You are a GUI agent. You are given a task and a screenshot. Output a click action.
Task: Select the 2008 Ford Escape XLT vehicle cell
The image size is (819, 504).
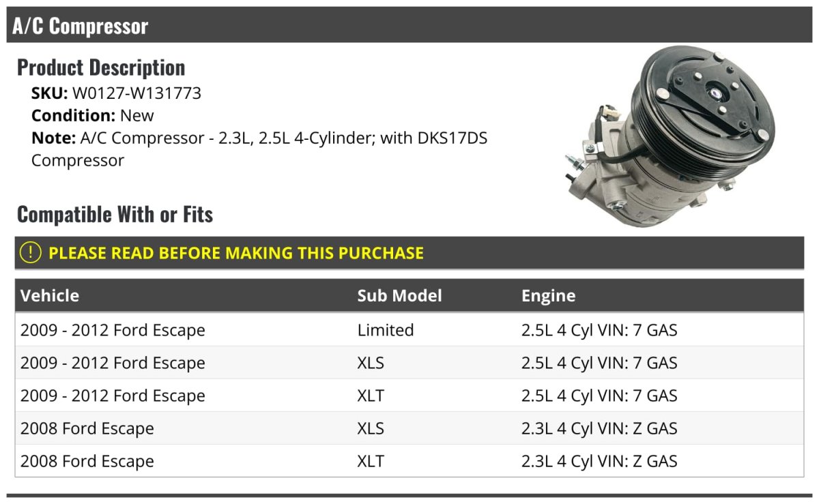(87, 461)
